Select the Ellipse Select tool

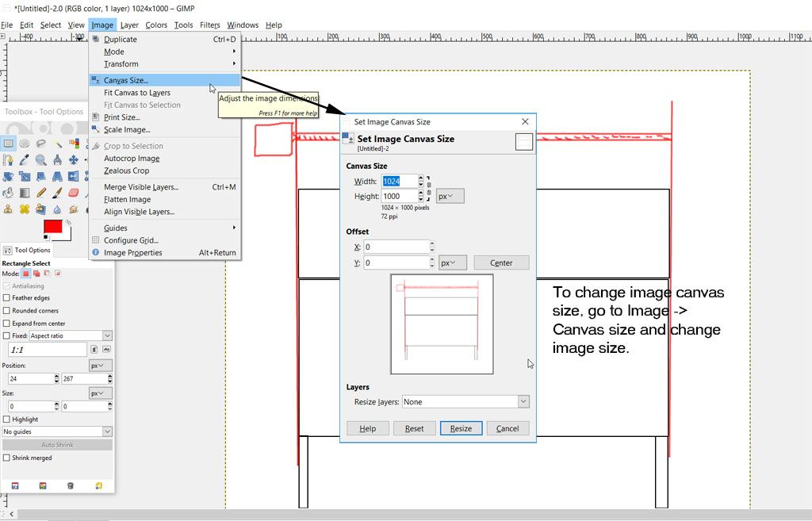point(25,144)
